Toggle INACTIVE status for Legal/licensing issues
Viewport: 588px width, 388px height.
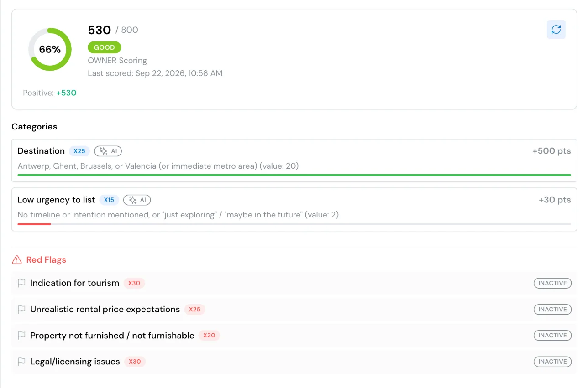click(552, 362)
